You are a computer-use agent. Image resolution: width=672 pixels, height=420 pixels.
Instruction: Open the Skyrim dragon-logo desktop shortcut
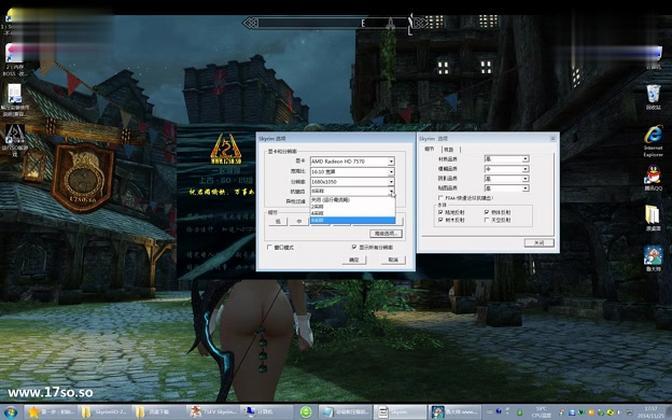(15, 140)
